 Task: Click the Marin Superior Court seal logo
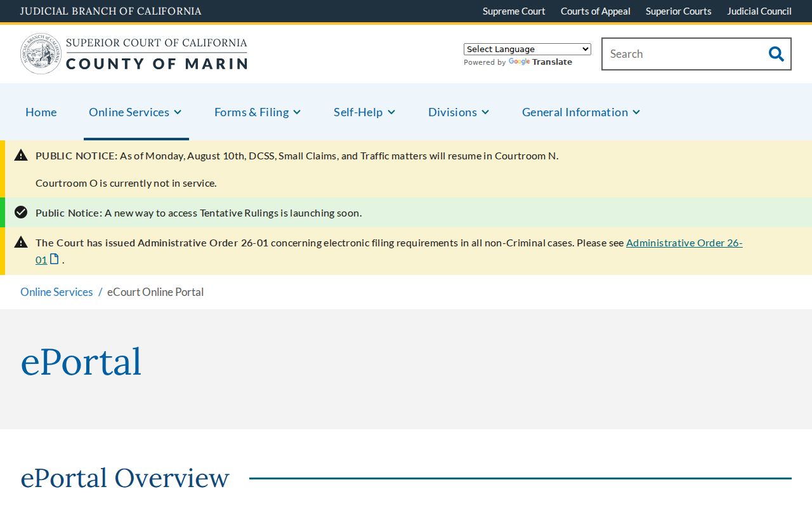tap(41, 54)
